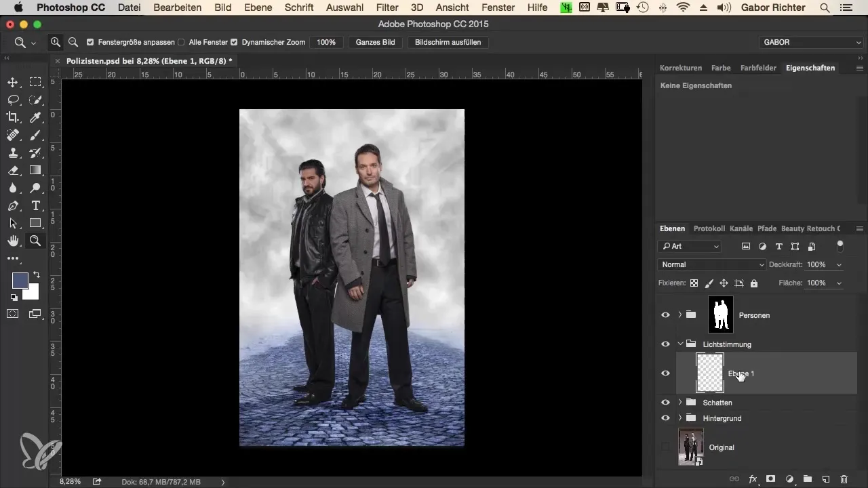Add a layer mask
Viewport: 868px width, 488px height.
pyautogui.click(x=771, y=479)
